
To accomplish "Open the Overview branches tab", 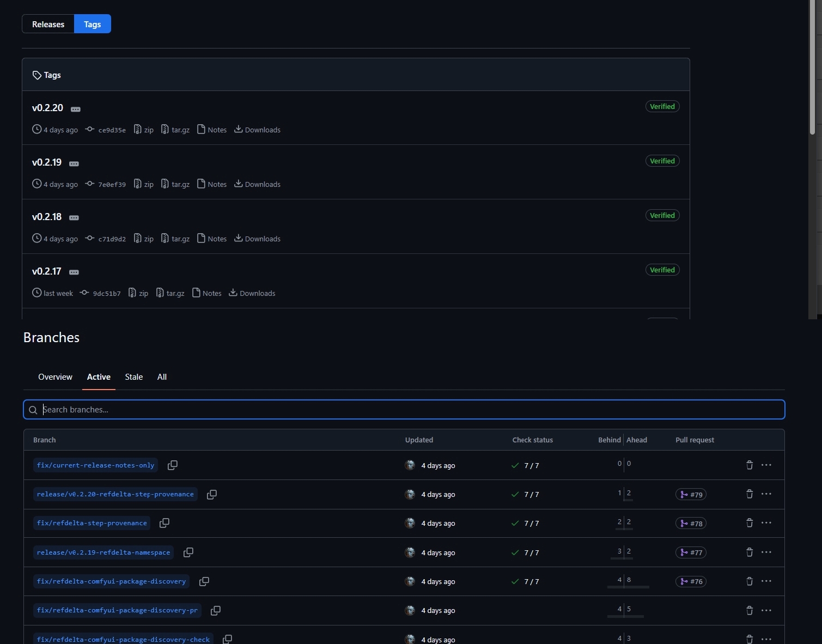I will pyautogui.click(x=55, y=377).
